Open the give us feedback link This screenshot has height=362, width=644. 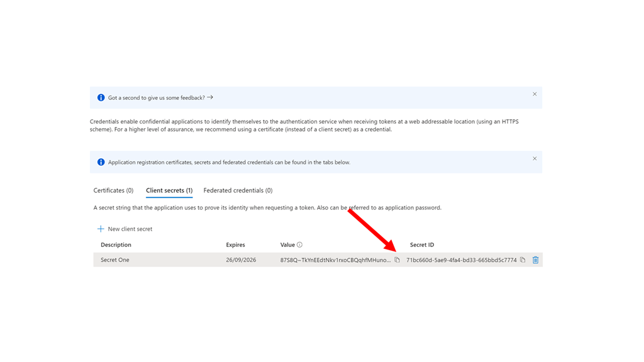(160, 98)
